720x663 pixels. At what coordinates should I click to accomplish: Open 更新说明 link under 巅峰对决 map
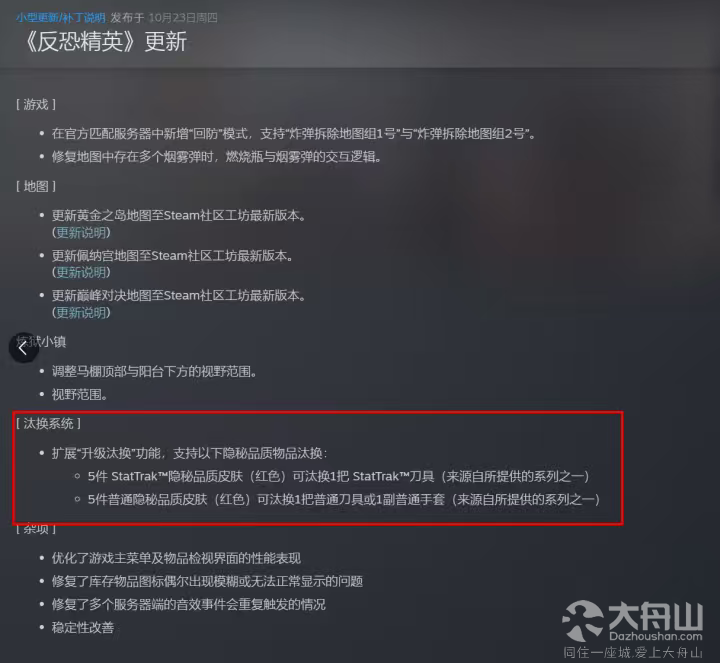[83, 313]
